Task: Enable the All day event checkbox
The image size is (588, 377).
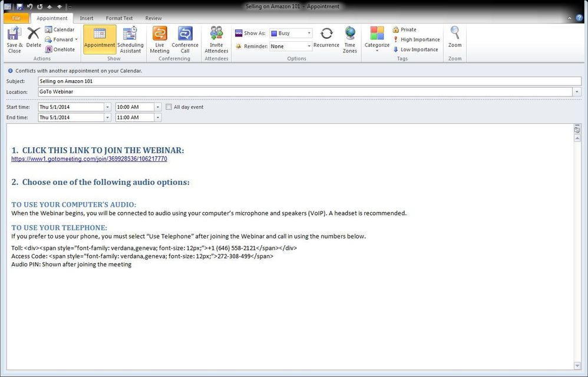Action: tap(169, 107)
